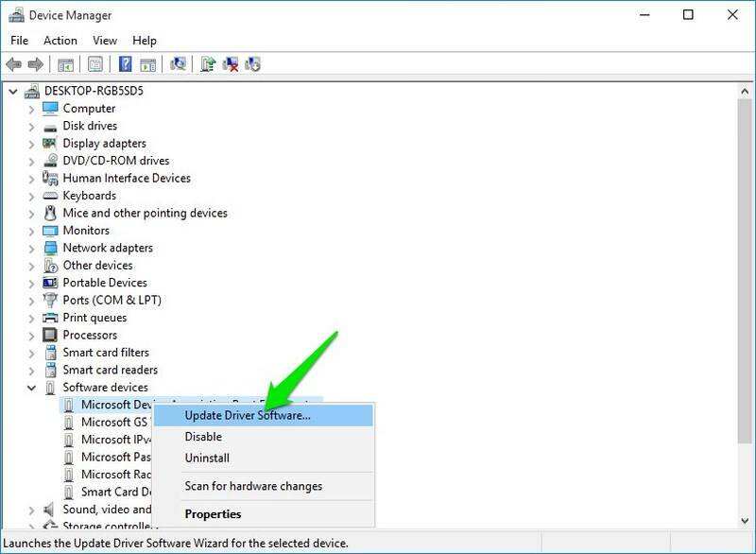
Task: Click the Show/Hide Console Tree toolbar icon
Action: click(65, 64)
